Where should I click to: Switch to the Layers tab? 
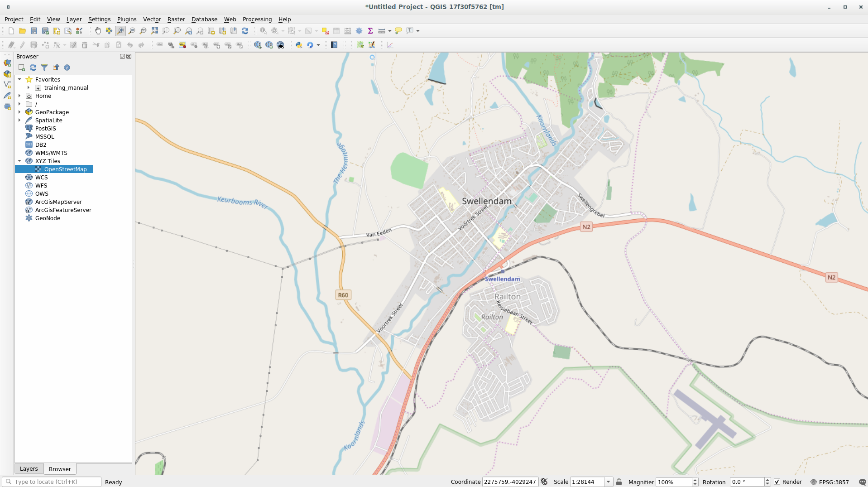pos(29,469)
